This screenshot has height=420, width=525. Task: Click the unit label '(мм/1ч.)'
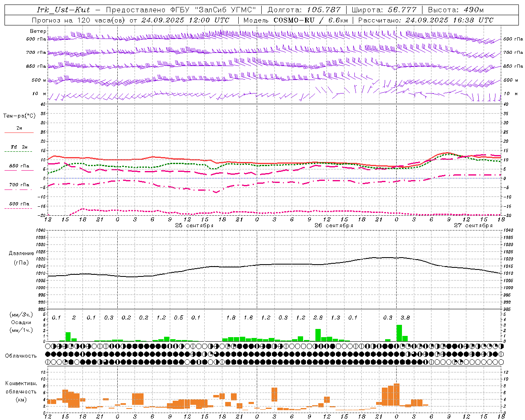click(21, 331)
